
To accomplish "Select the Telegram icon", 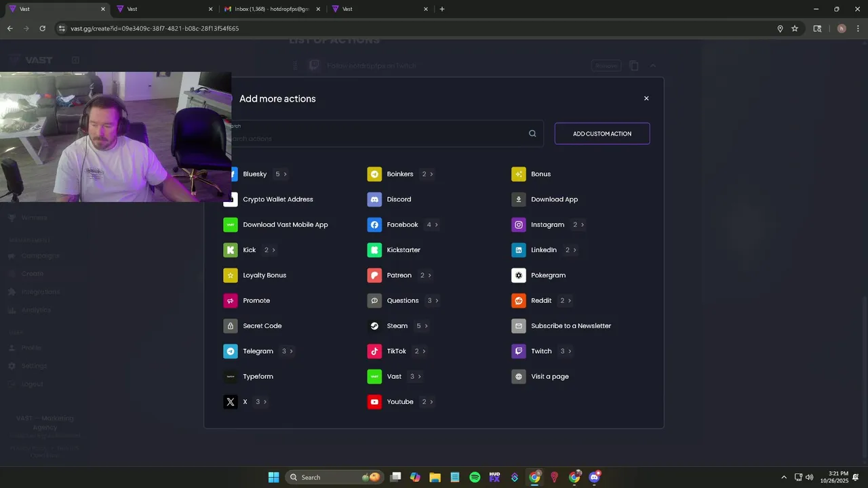I will [x=231, y=351].
